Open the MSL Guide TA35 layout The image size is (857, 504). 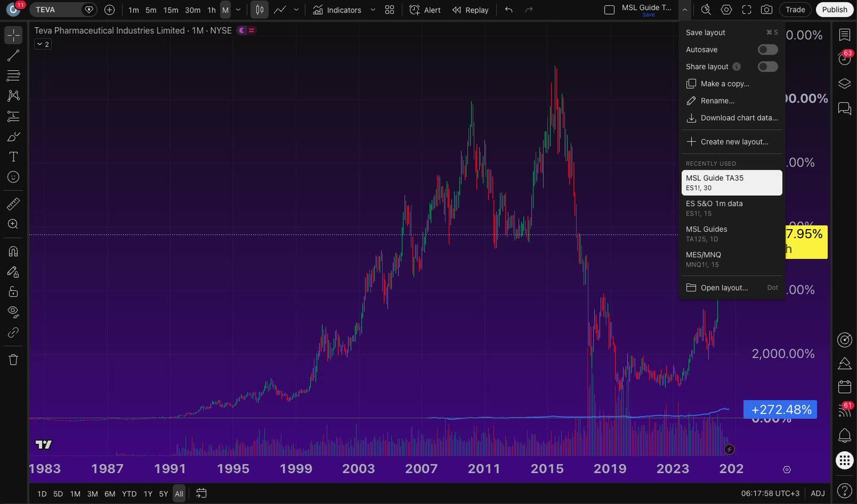click(x=732, y=183)
